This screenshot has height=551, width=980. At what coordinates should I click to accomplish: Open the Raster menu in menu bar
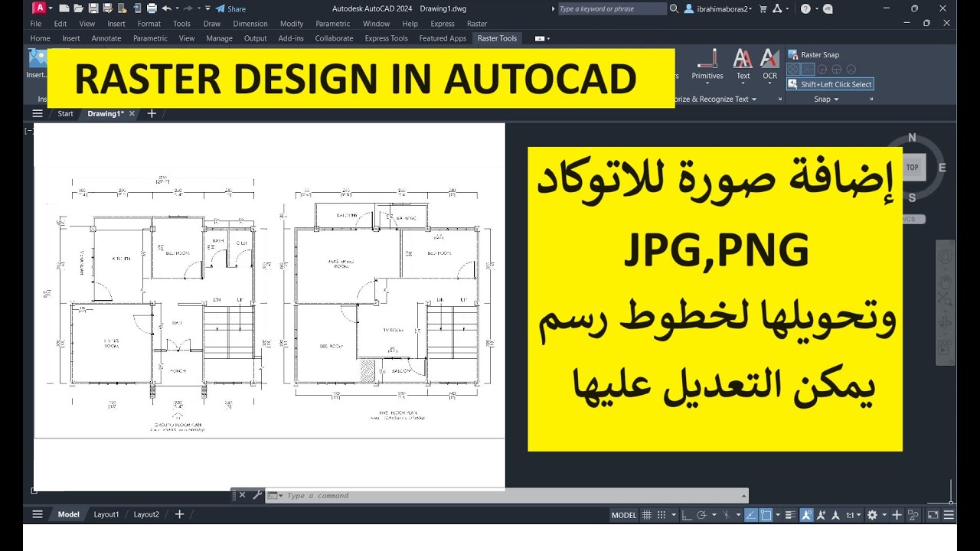coord(477,24)
